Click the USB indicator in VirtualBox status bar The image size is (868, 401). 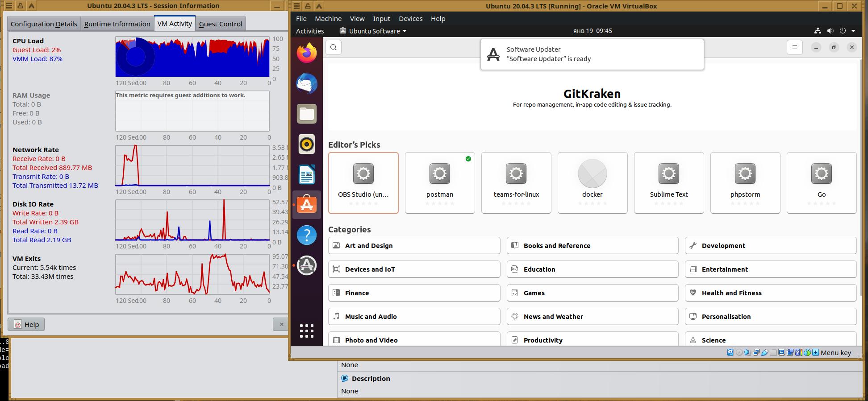764,352
